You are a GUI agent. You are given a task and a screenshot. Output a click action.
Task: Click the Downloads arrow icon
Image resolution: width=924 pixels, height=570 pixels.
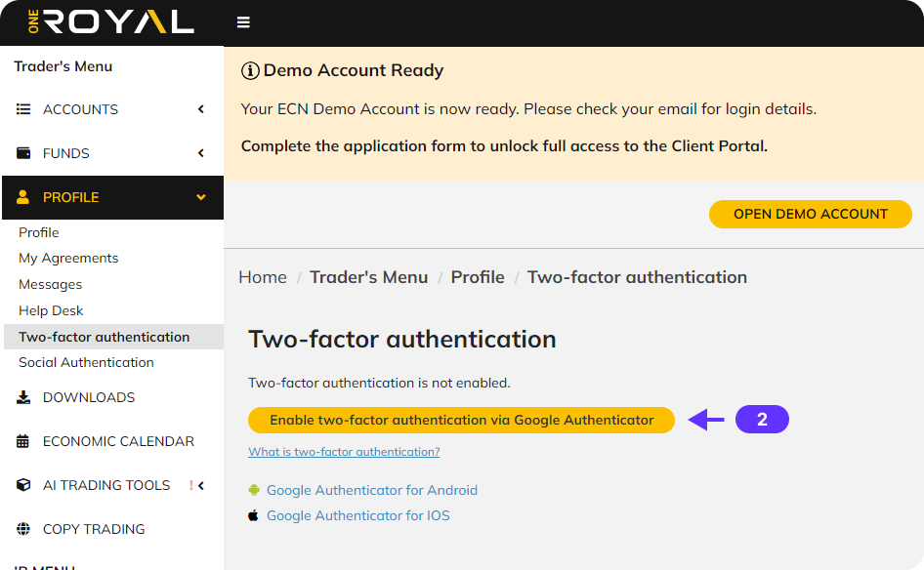tap(23, 397)
